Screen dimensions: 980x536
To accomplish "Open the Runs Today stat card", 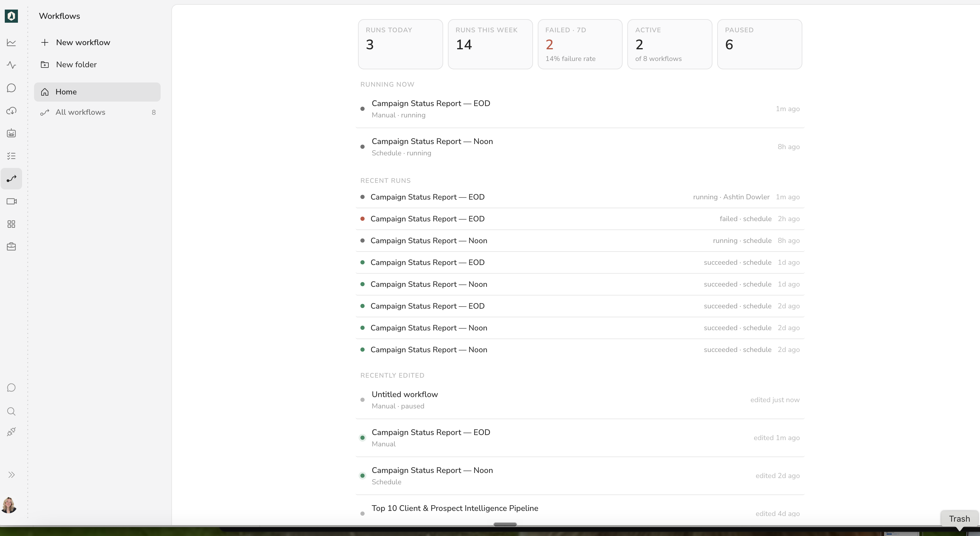I will 400,44.
